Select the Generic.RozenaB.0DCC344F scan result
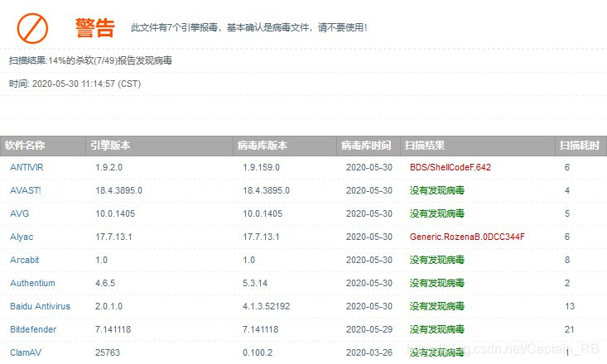607x364 pixels. 467,237
